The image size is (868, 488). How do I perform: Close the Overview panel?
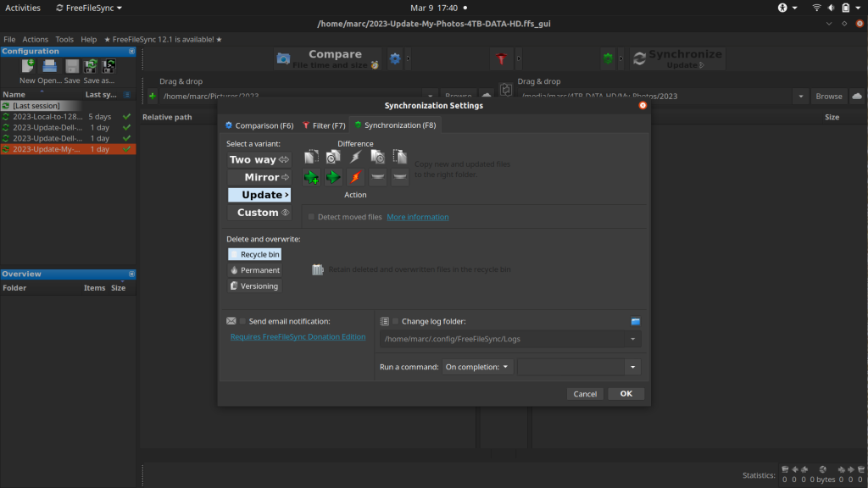coord(131,274)
